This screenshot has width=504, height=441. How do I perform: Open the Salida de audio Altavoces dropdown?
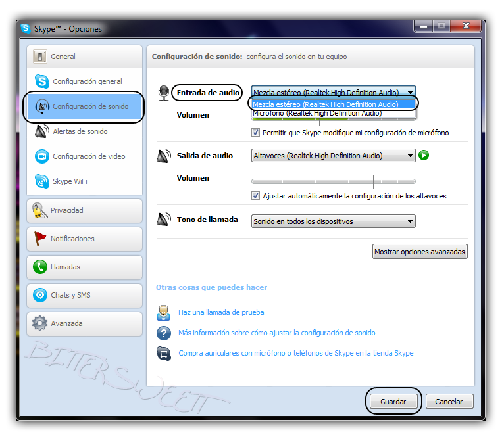pyautogui.click(x=334, y=156)
